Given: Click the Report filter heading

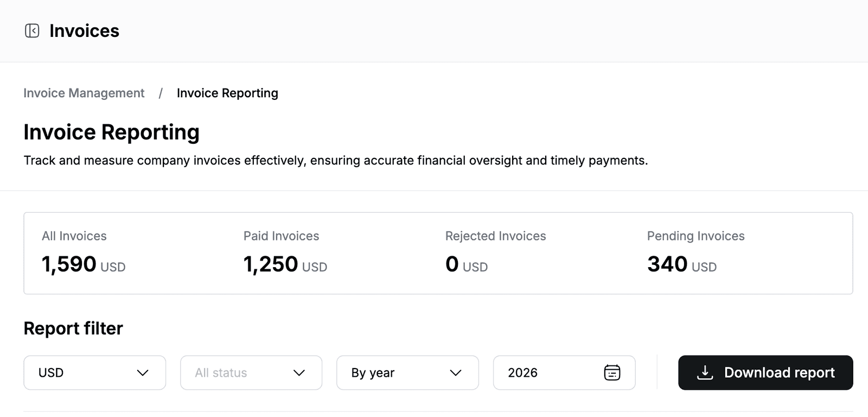Looking at the screenshot, I should [73, 328].
